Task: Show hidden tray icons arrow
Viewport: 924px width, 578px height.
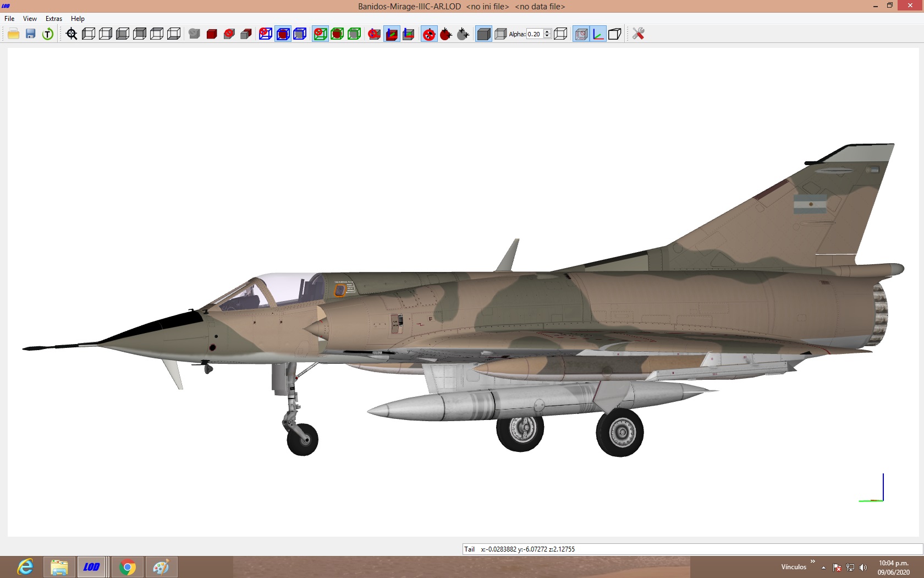Action: pyautogui.click(x=823, y=567)
